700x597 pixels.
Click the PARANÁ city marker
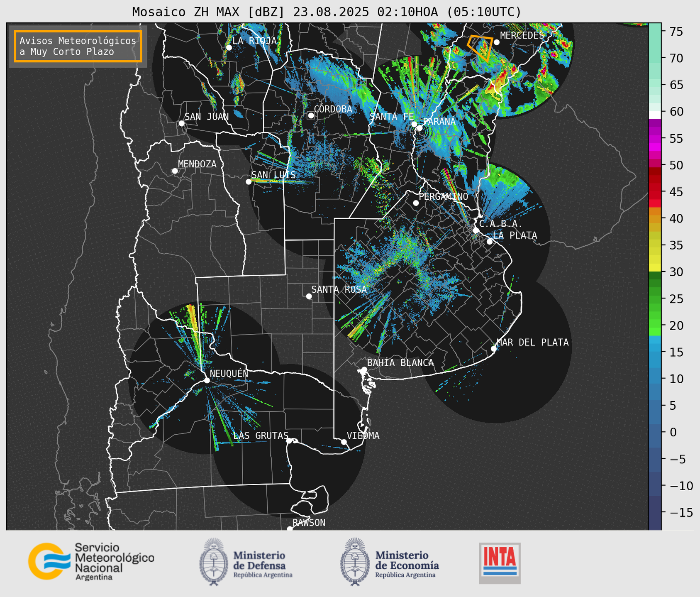(x=420, y=128)
